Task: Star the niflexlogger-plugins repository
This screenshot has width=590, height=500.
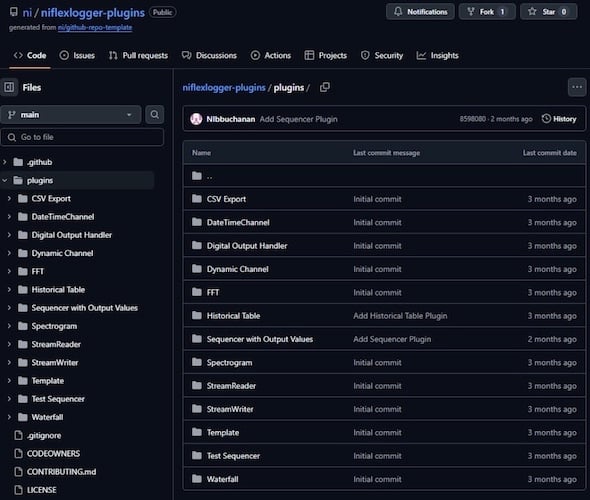Action: (548, 12)
